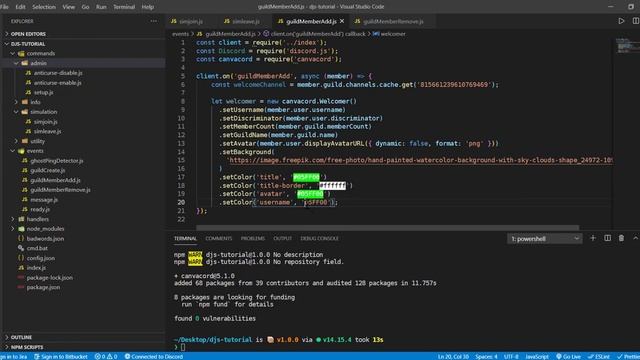
Task: Kill terminal with trash icon
Action: tap(621, 238)
